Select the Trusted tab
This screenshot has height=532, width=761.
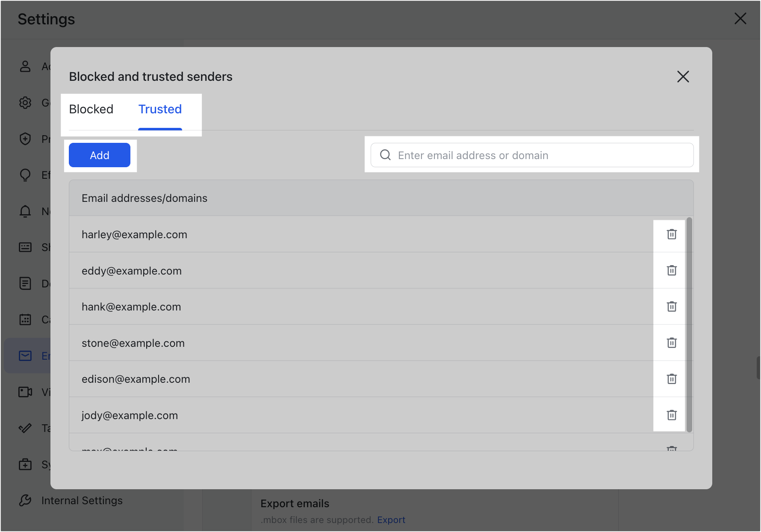click(x=160, y=109)
